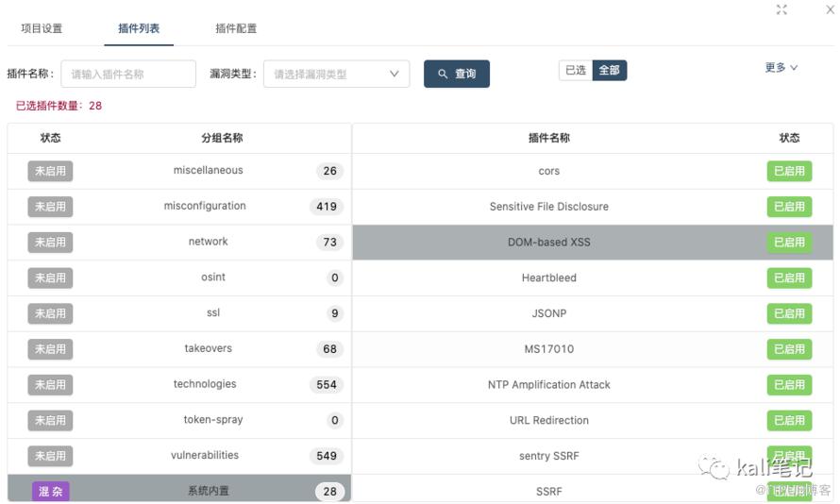The image size is (840, 504).
Task: Toggle 未启用 status for miscellaneous group
Action: [x=50, y=171]
